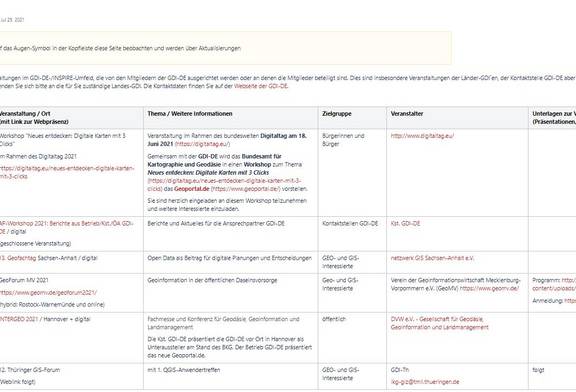Open the 13. Geofachtag link

coord(17,258)
